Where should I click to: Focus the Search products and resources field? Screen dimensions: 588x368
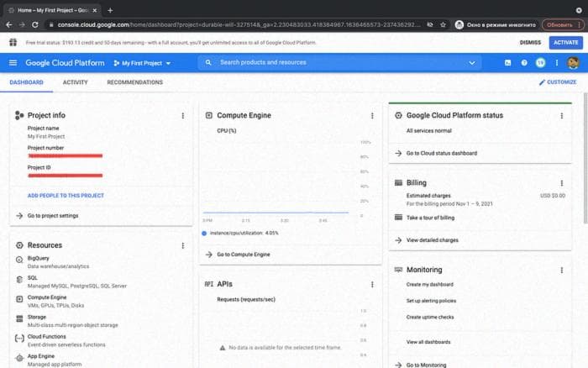coord(338,63)
